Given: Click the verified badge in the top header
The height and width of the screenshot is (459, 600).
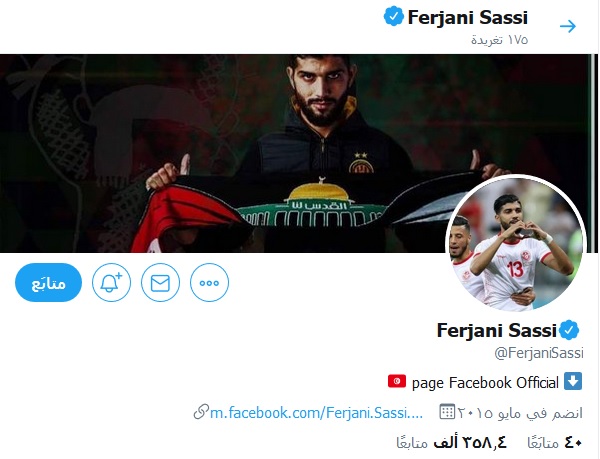Looking at the screenshot, I should click(x=394, y=16).
